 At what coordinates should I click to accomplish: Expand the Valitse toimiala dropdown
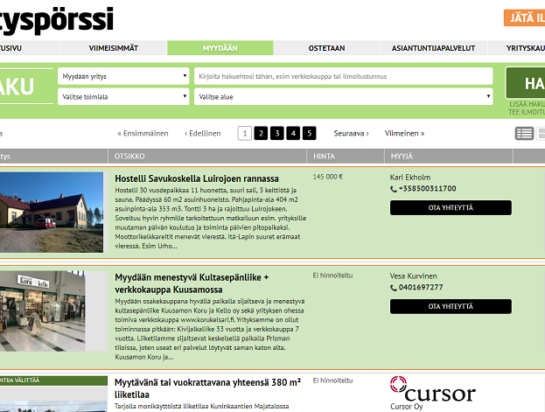[123, 97]
